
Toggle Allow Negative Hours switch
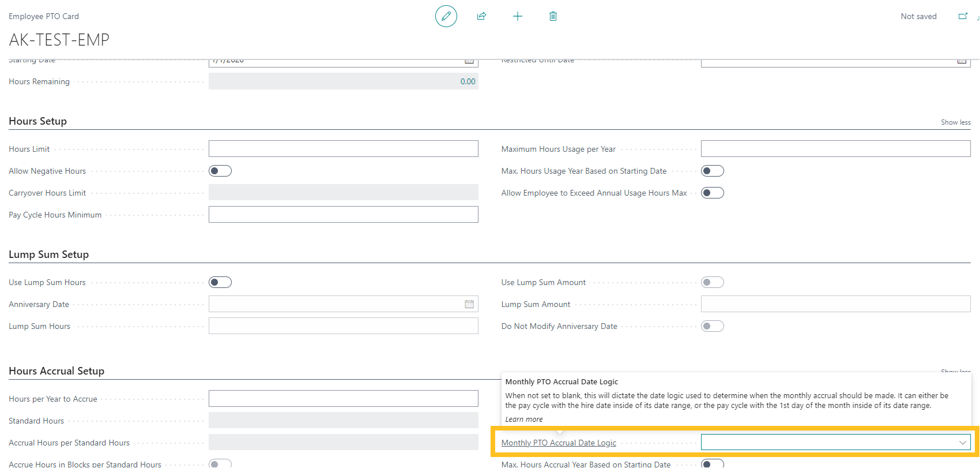coord(220,171)
